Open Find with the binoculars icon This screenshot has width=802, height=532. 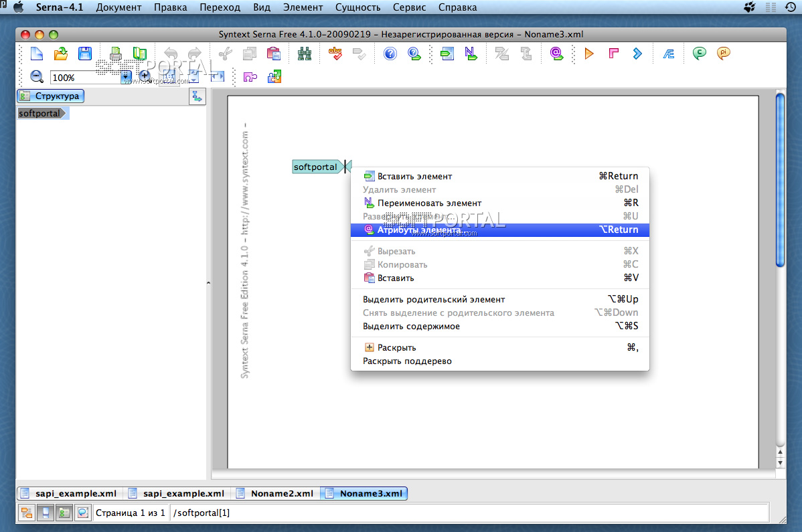[305, 53]
